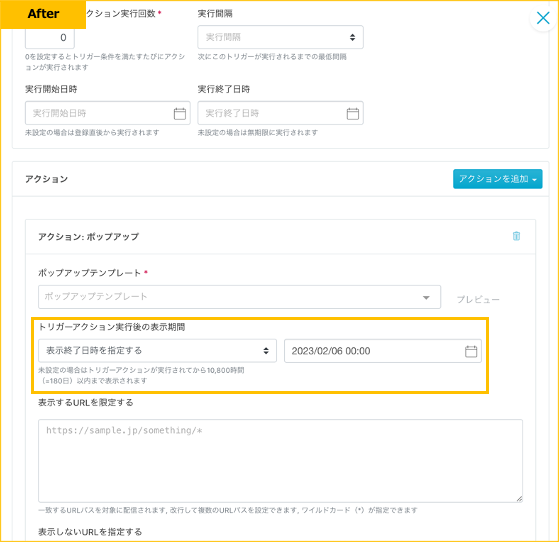The width and height of the screenshot is (559, 542).
Task: Click the プレビュー link
Action: click(x=478, y=299)
